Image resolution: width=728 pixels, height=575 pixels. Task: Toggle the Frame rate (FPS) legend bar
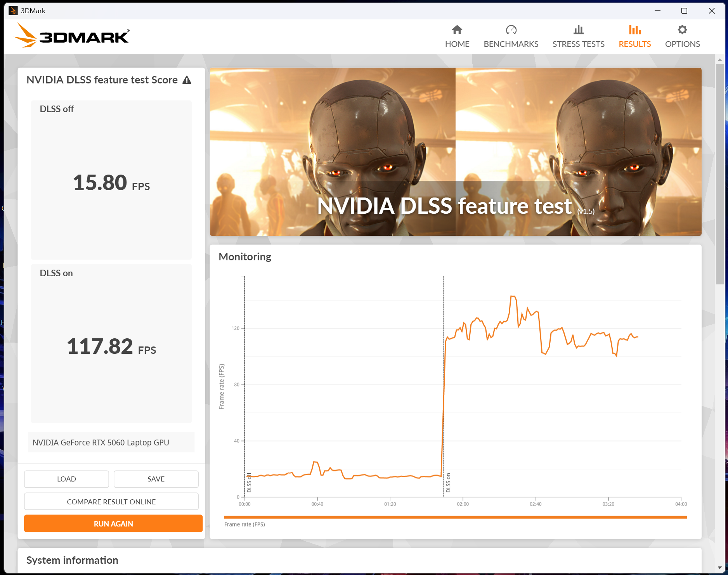pyautogui.click(x=456, y=517)
